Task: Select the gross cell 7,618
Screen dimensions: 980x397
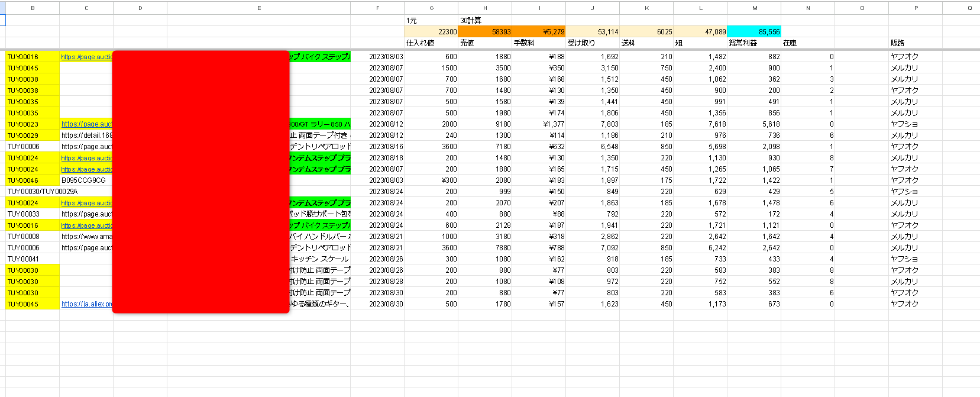Action: click(x=700, y=124)
